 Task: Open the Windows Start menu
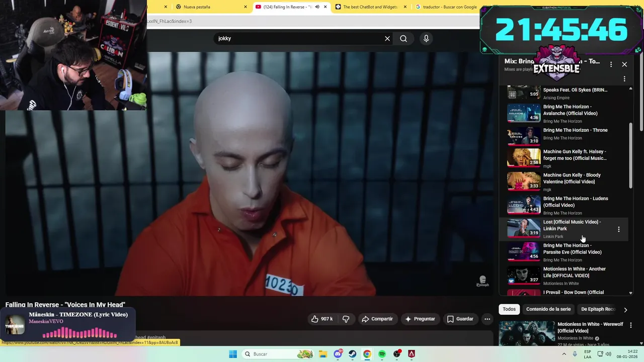[x=233, y=354]
